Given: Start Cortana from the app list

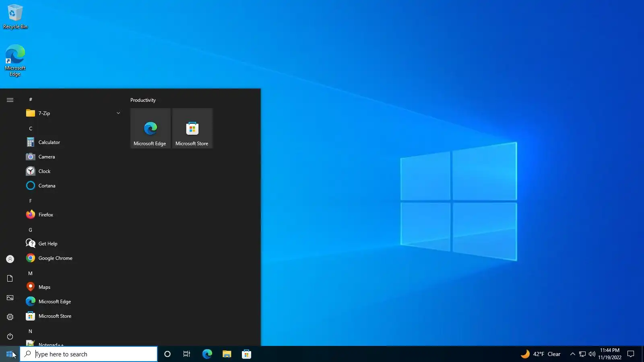Looking at the screenshot, I should (x=73, y=186).
